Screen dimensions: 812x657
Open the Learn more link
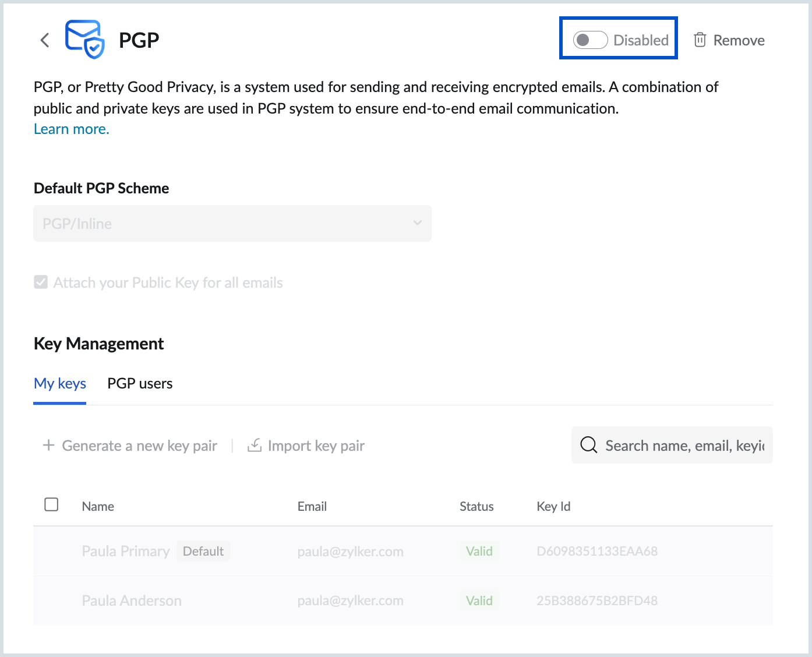tap(72, 129)
